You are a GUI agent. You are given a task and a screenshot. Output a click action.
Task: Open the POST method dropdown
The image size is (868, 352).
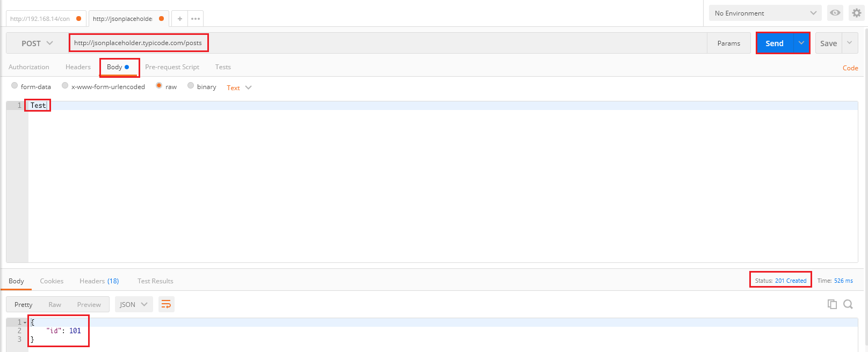pyautogui.click(x=37, y=43)
